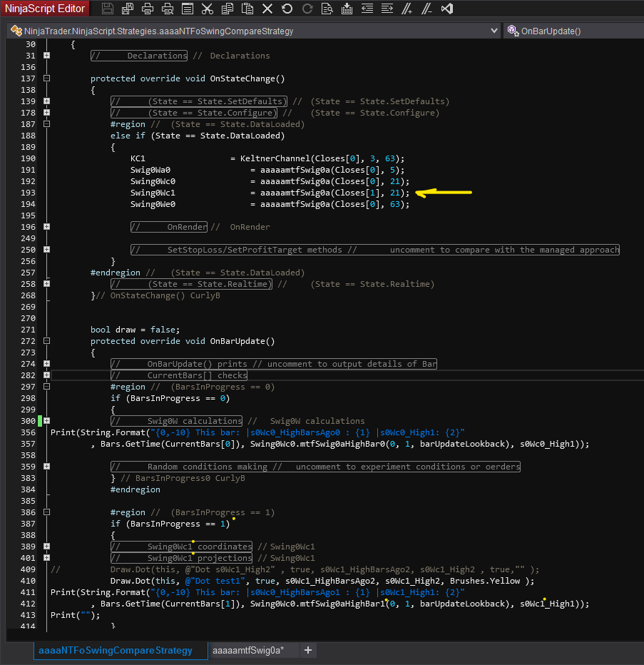Click the Compile icon in toolbar
The image size is (644, 665).
pyautogui.click(x=347, y=9)
